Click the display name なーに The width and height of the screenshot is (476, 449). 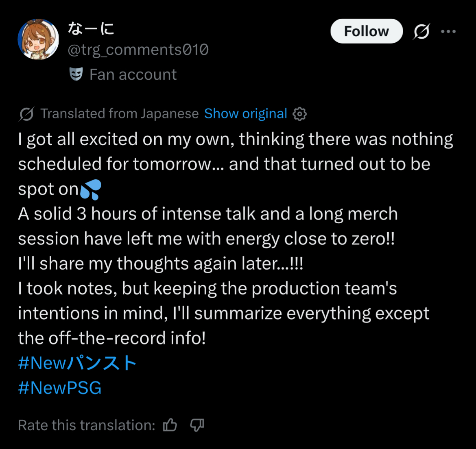click(x=91, y=28)
